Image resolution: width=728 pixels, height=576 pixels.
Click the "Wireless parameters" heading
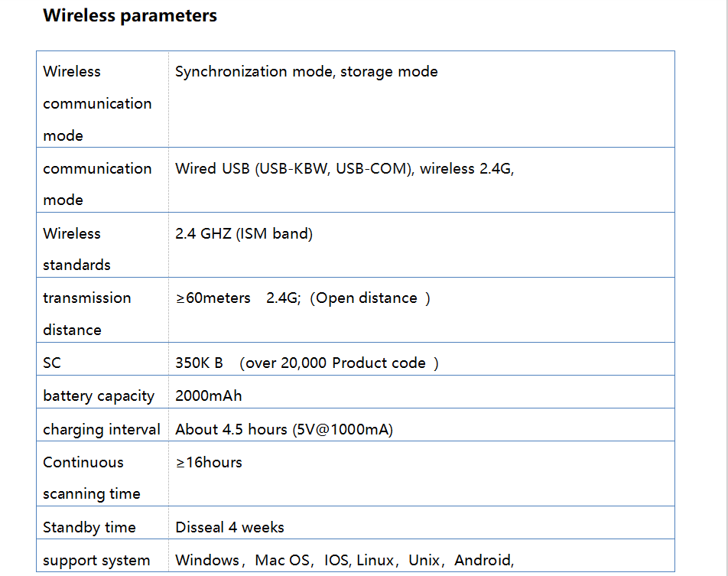coord(130,16)
